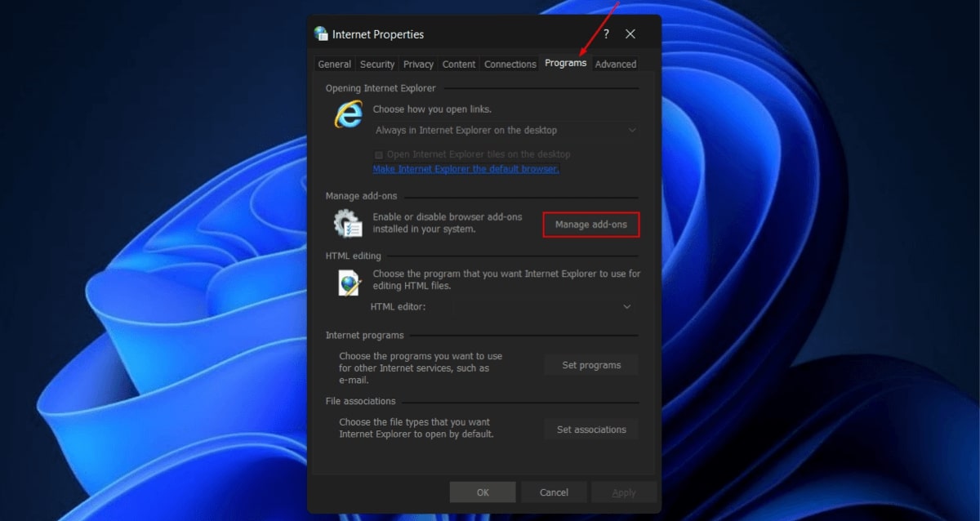Click the chevron on the links dropdown
Screen dimensions: 980x521
pos(632,130)
